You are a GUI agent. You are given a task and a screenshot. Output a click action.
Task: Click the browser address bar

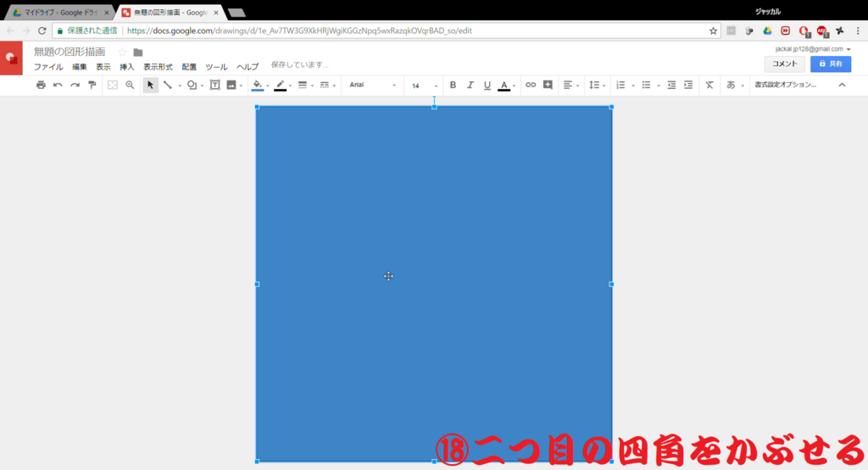tap(385, 31)
